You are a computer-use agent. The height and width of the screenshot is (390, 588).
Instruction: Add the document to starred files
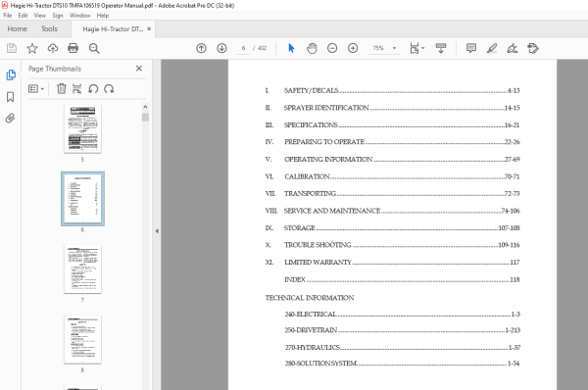tap(32, 48)
